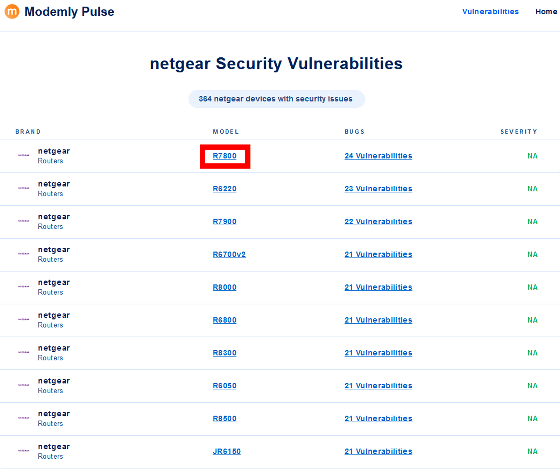Click the netgear brand logo in R7900 row
Viewport: 560px width, 473px height.
(x=24, y=221)
